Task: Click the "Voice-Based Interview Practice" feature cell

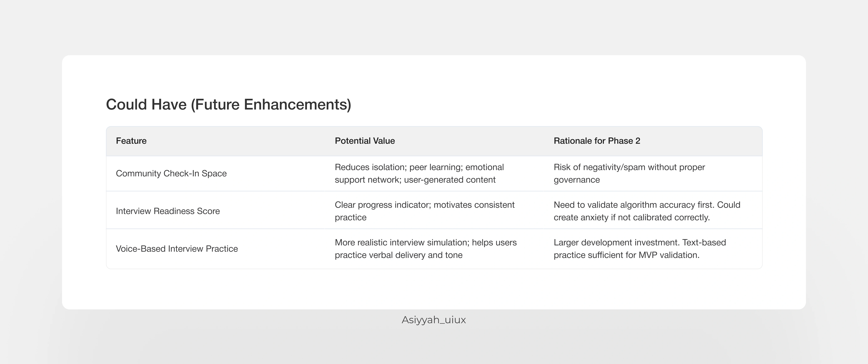Action: [177, 249]
